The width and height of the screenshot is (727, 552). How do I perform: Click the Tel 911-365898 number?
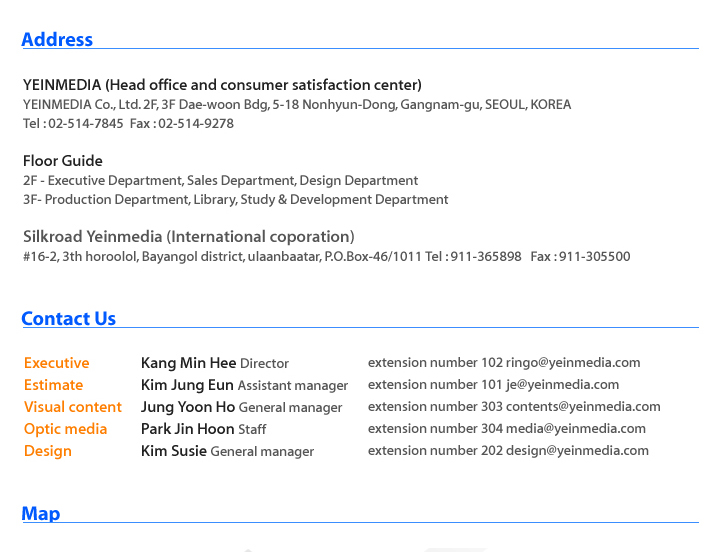pyautogui.click(x=473, y=257)
